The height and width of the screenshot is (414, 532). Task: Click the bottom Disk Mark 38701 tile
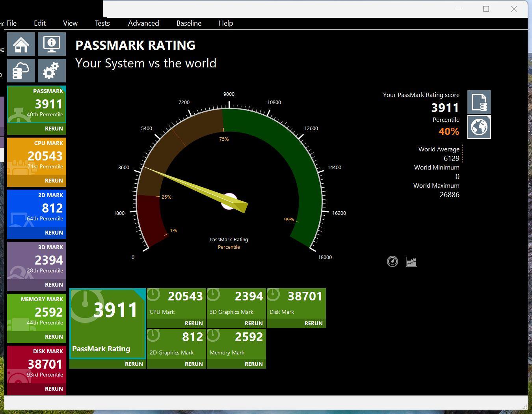[x=296, y=303]
